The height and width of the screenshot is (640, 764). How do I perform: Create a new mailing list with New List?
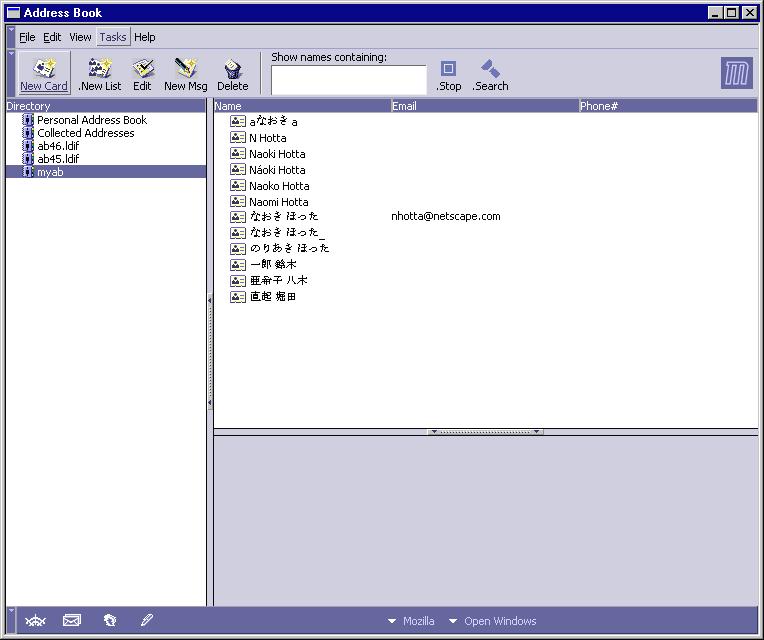(x=99, y=69)
